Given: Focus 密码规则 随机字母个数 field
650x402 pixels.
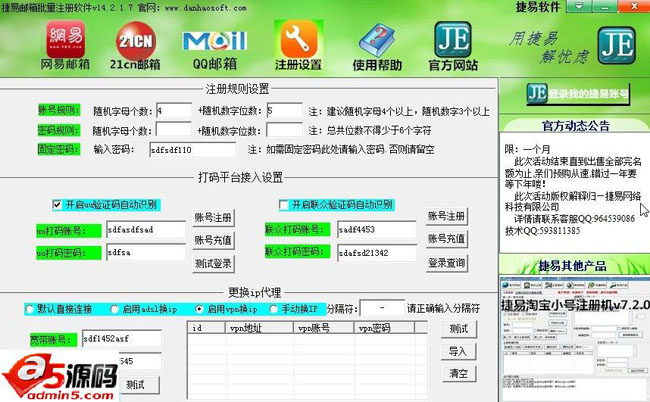Looking at the screenshot, I should pos(174,130).
